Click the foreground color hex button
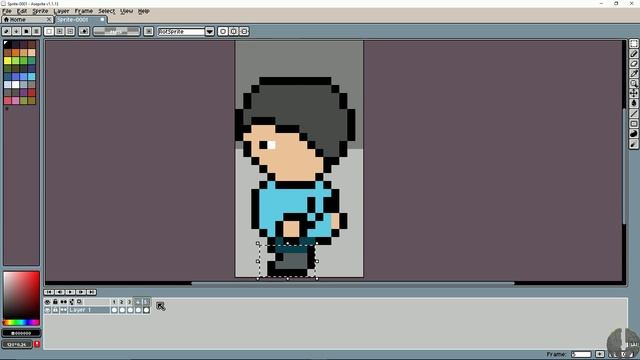The height and width of the screenshot is (360, 640). (x=21, y=333)
